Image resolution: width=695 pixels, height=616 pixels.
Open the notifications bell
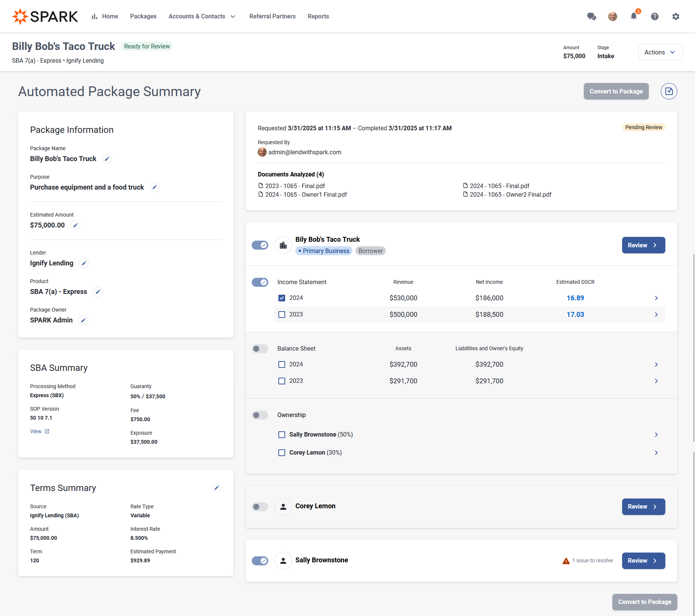point(634,16)
